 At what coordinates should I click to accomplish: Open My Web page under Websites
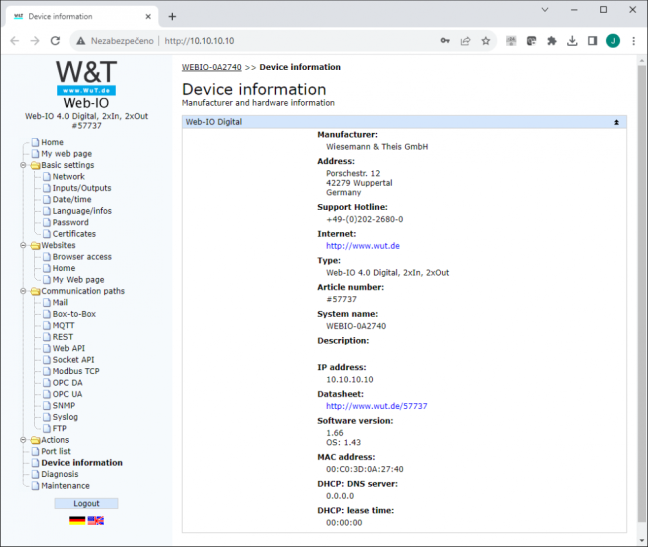coord(78,280)
